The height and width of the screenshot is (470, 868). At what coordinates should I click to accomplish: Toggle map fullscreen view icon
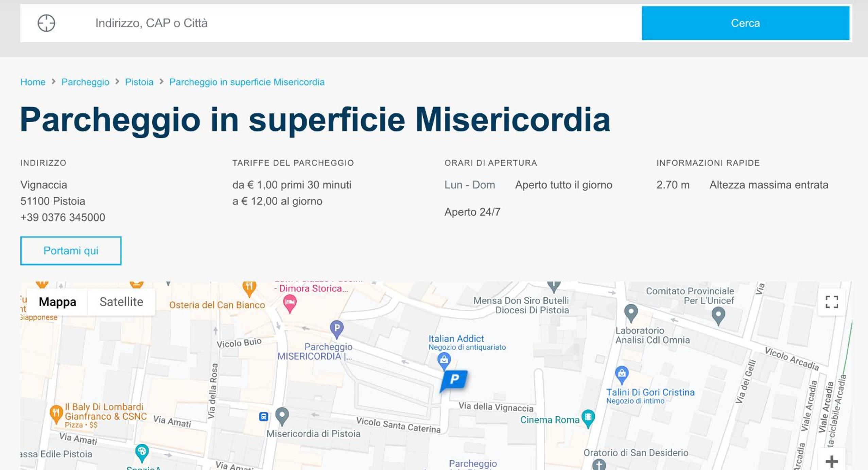[x=832, y=302]
